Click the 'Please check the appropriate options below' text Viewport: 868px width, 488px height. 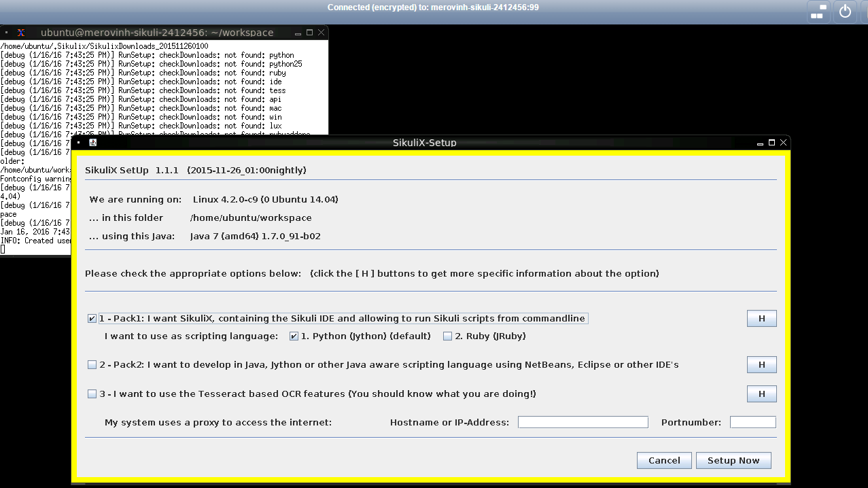[193, 273]
